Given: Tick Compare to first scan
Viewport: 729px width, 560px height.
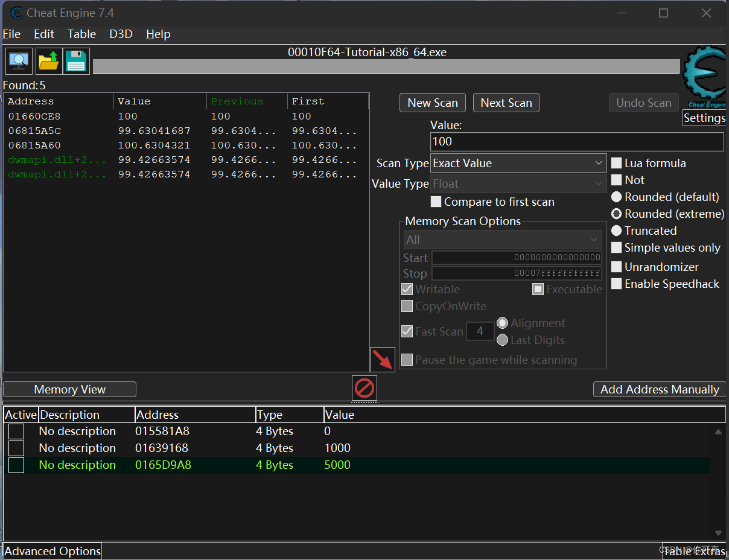Looking at the screenshot, I should tap(436, 202).
